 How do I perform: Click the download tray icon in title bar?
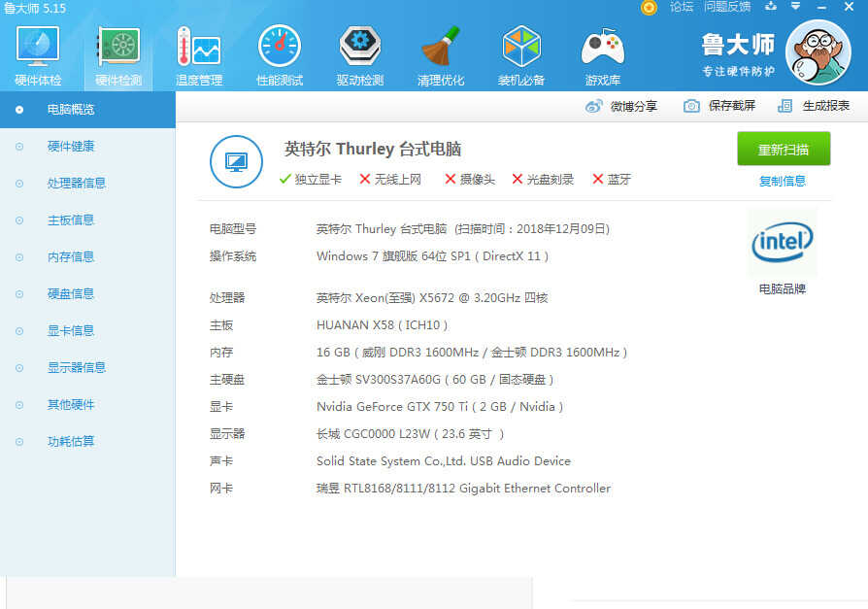(x=771, y=7)
